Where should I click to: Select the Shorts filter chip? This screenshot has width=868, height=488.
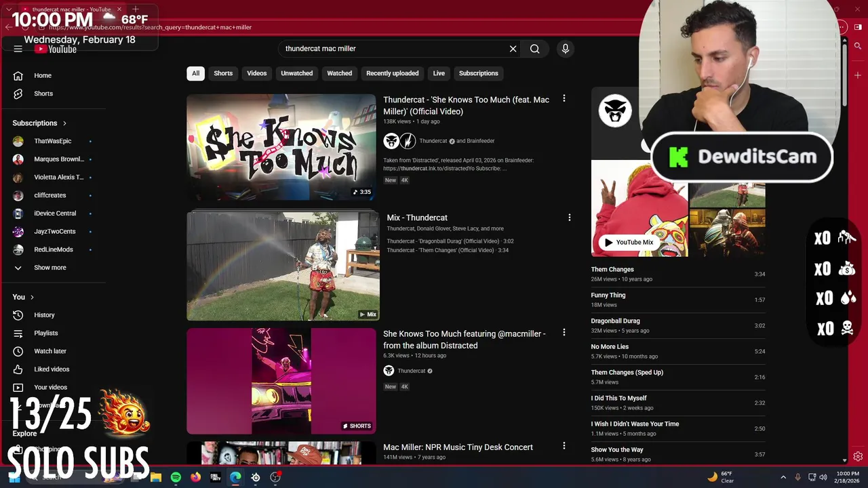point(223,73)
